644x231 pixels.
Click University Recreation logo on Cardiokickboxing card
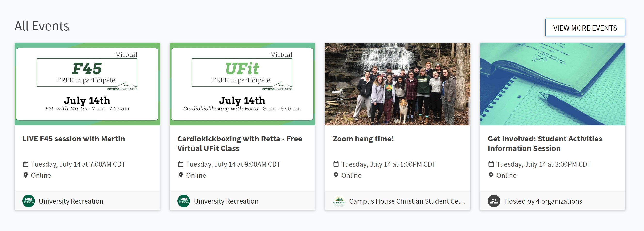pos(183,201)
